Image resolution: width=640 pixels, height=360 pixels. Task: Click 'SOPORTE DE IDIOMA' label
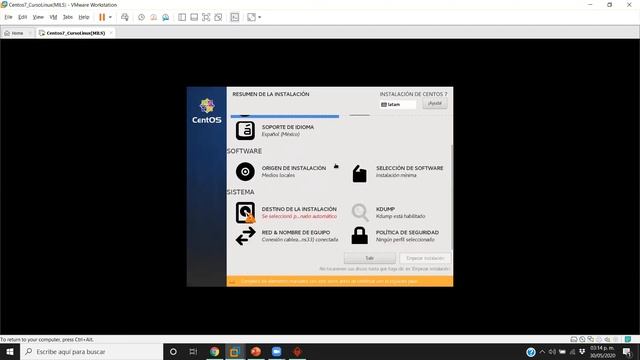tap(288, 127)
